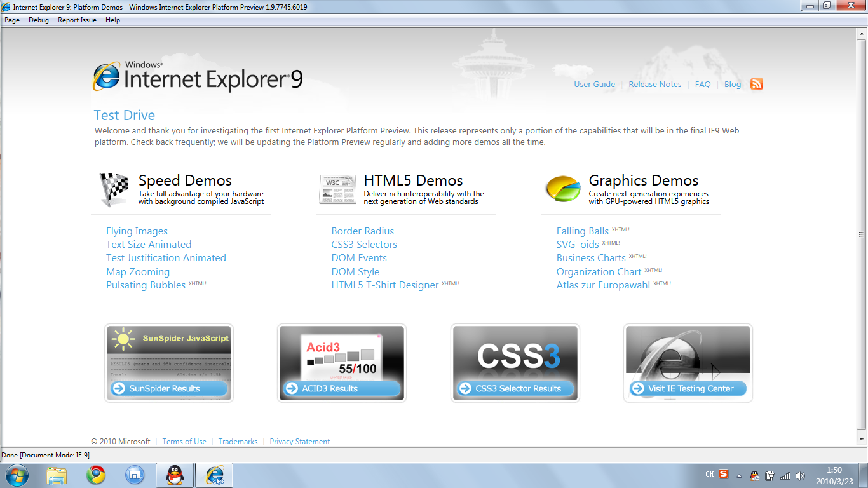Image resolution: width=868 pixels, height=488 pixels.
Task: Launch Google Chrome from the taskbar
Action: click(x=96, y=475)
